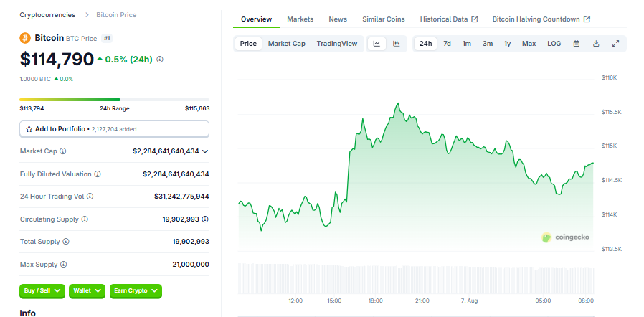The image size is (644, 317).
Task: Select the 7d time range
Action: point(448,44)
